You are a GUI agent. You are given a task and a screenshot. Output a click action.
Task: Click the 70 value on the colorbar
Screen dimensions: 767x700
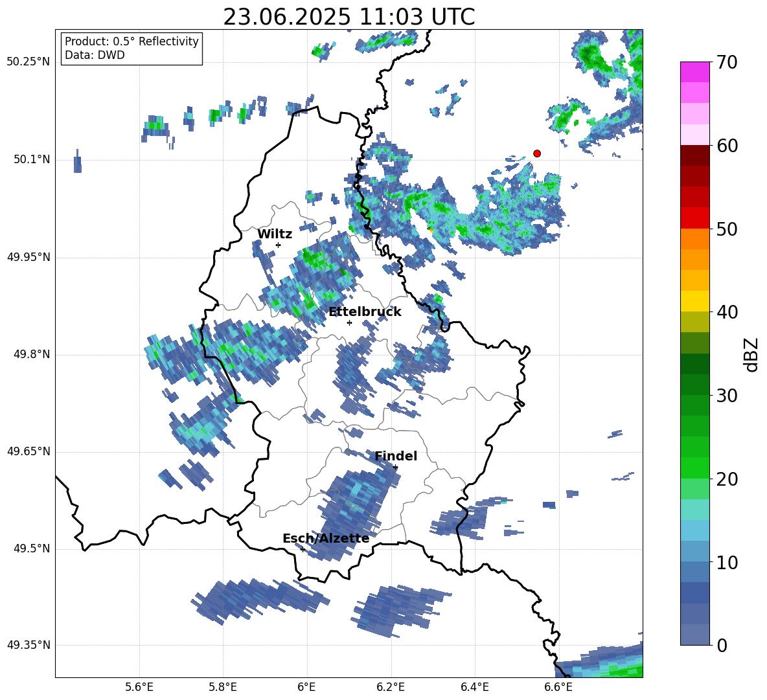(x=726, y=62)
